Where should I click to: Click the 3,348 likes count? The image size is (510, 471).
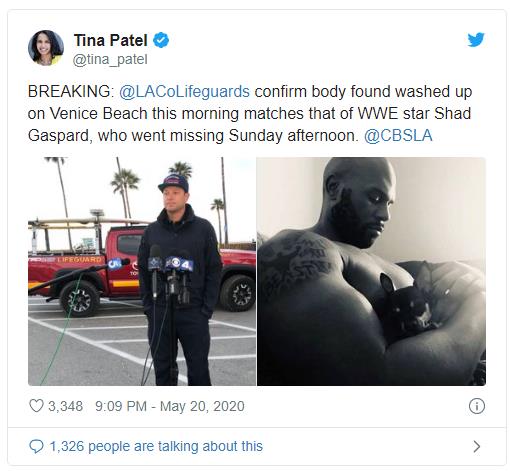click(x=65, y=406)
